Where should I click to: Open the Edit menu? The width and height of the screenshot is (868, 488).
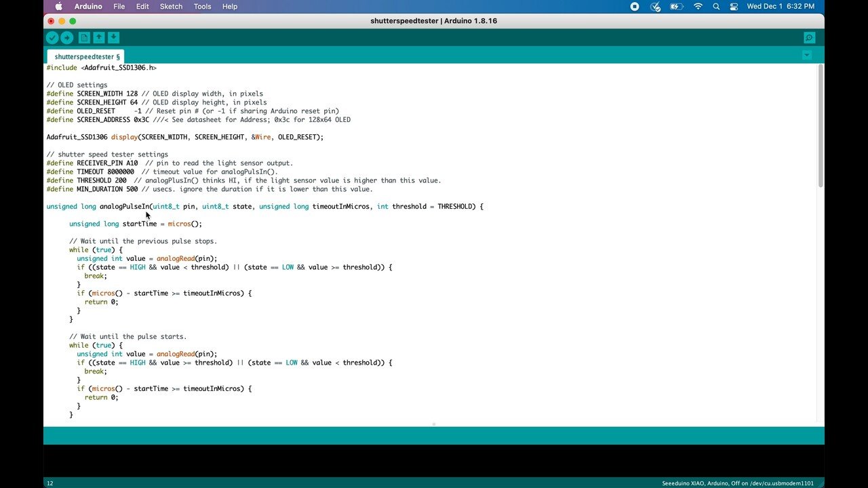142,6
